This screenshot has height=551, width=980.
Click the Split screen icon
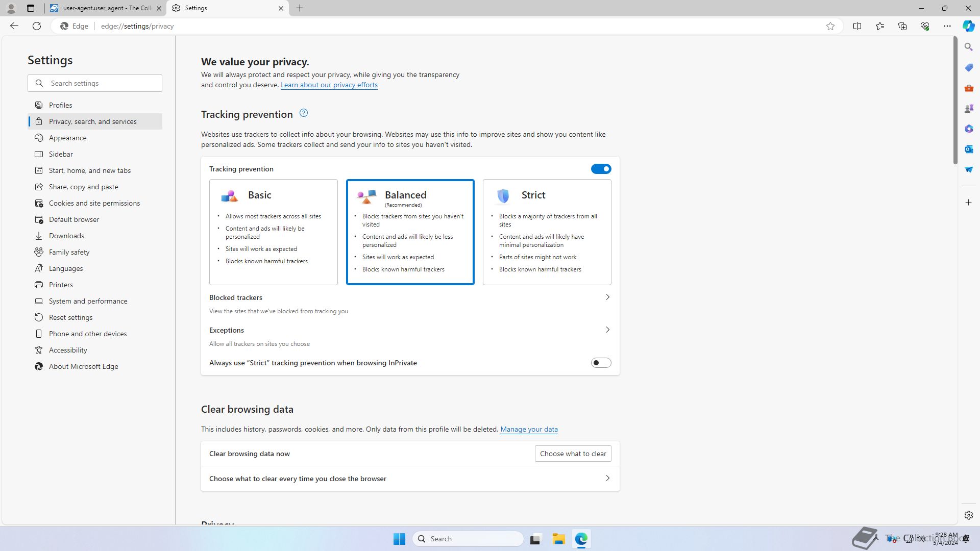[x=857, y=26]
